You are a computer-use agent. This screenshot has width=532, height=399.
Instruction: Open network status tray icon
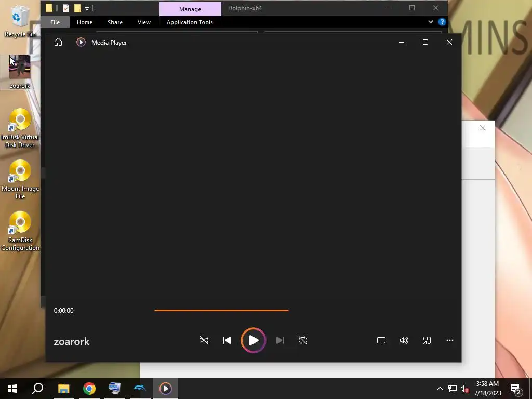pos(453,389)
